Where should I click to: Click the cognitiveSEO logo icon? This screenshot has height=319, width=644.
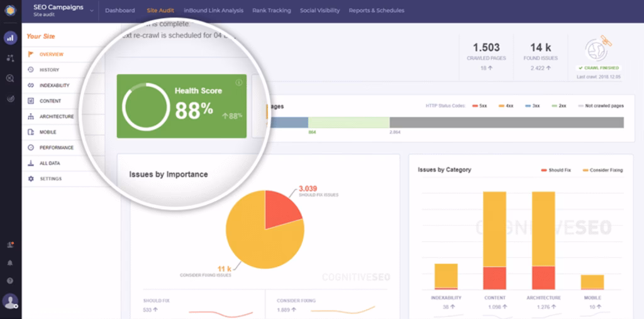click(x=10, y=11)
